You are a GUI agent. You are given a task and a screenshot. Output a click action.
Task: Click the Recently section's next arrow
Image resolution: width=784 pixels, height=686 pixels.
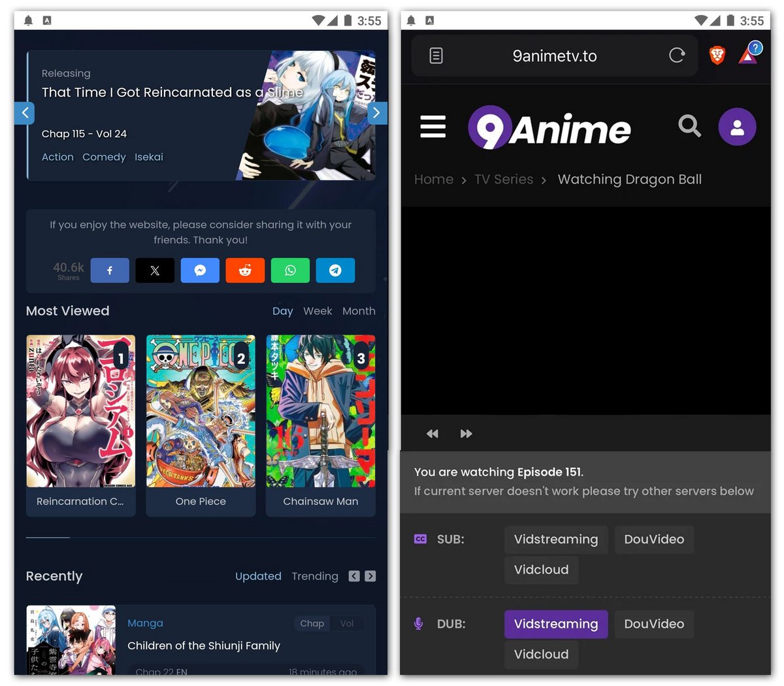pos(370,576)
